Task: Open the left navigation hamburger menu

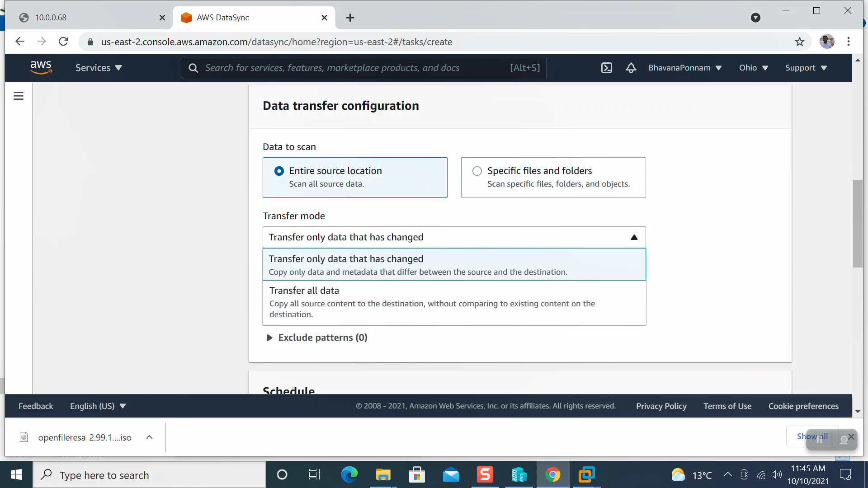Action: point(18,96)
